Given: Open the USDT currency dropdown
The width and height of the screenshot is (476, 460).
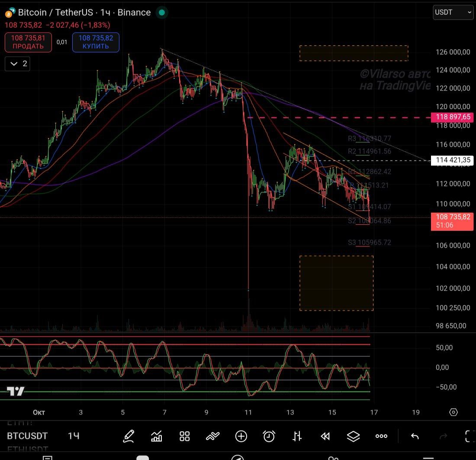Looking at the screenshot, I should pyautogui.click(x=453, y=13).
